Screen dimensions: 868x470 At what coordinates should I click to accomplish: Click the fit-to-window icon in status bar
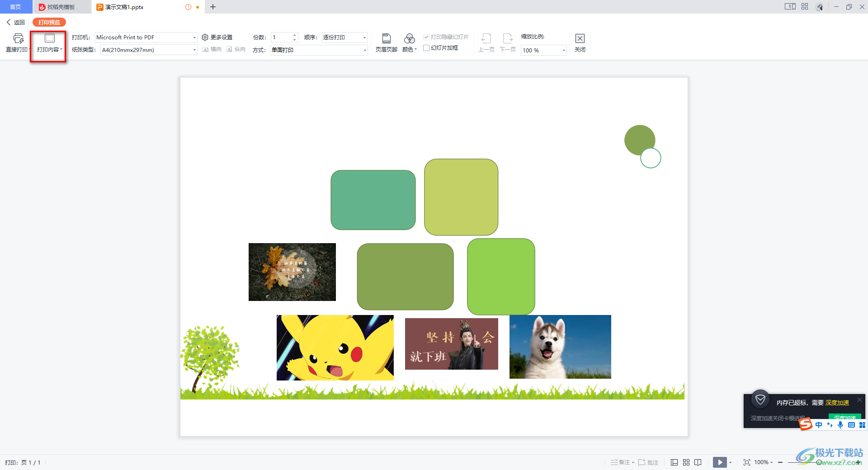tap(747, 462)
